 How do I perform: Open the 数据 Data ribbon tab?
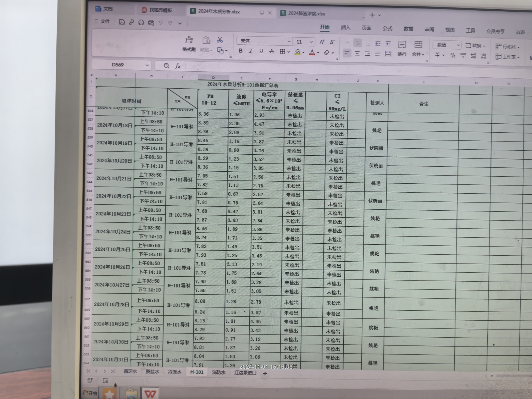pyautogui.click(x=408, y=29)
